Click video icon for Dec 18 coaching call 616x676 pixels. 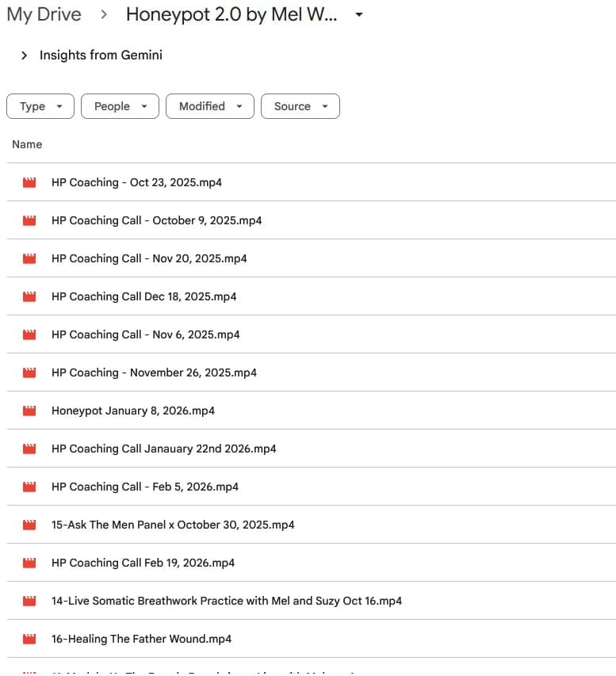(x=29, y=296)
